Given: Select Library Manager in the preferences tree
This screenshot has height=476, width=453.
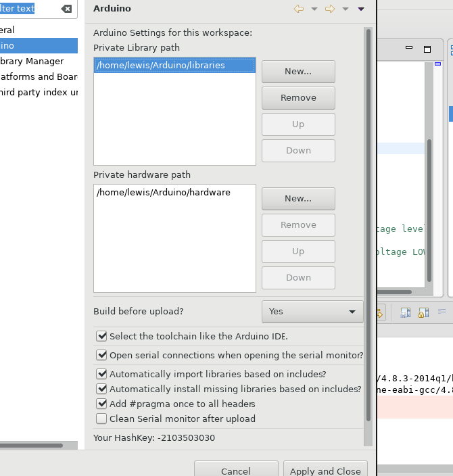Looking at the screenshot, I should [x=32, y=61].
